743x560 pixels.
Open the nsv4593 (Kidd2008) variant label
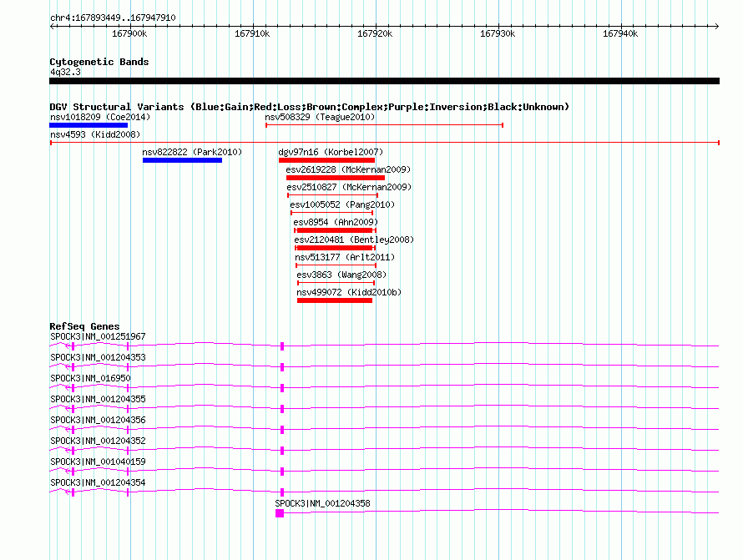[95, 134]
